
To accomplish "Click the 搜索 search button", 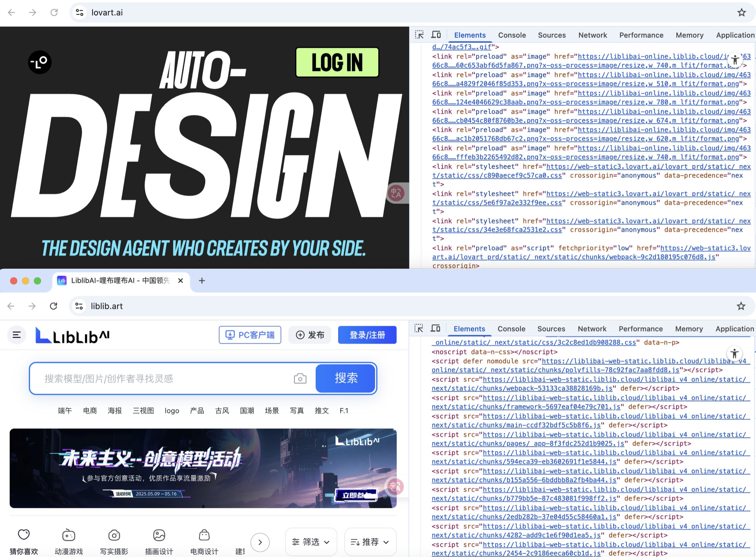I will 345,378.
